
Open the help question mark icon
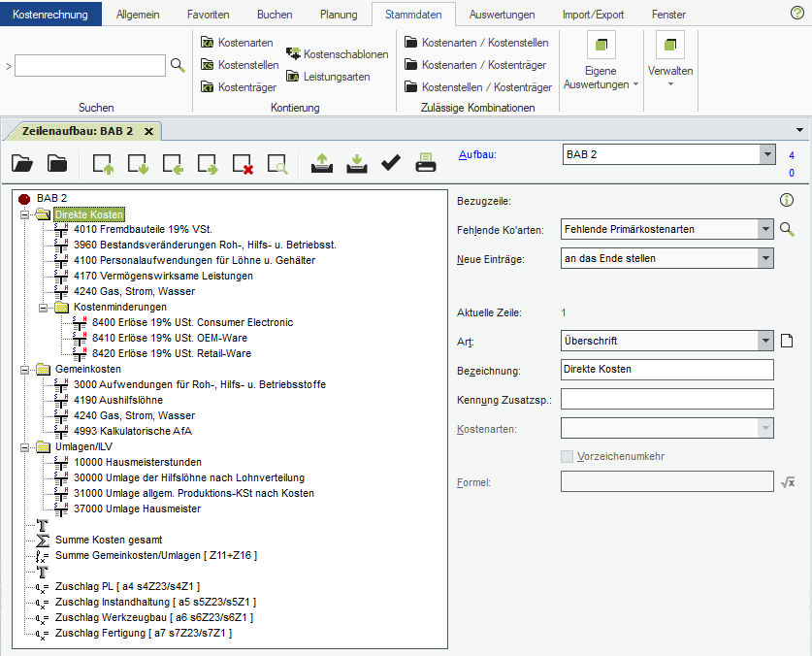pyautogui.click(x=797, y=13)
